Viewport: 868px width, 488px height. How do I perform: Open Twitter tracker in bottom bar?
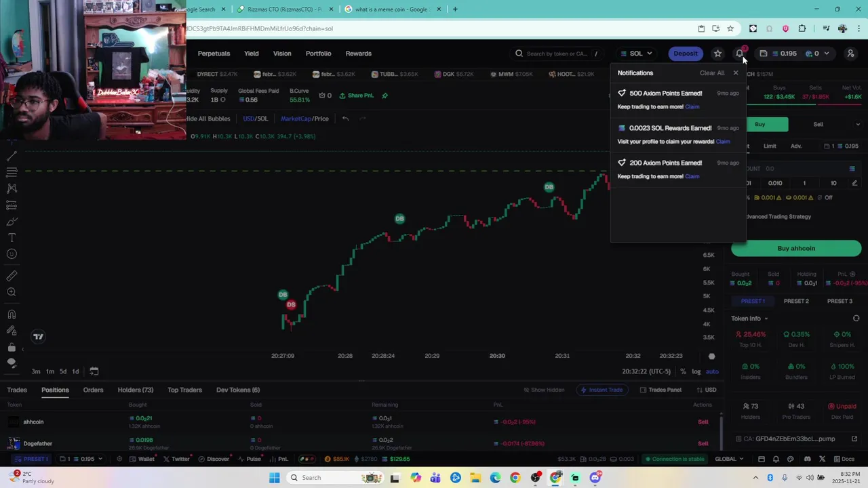click(x=176, y=459)
